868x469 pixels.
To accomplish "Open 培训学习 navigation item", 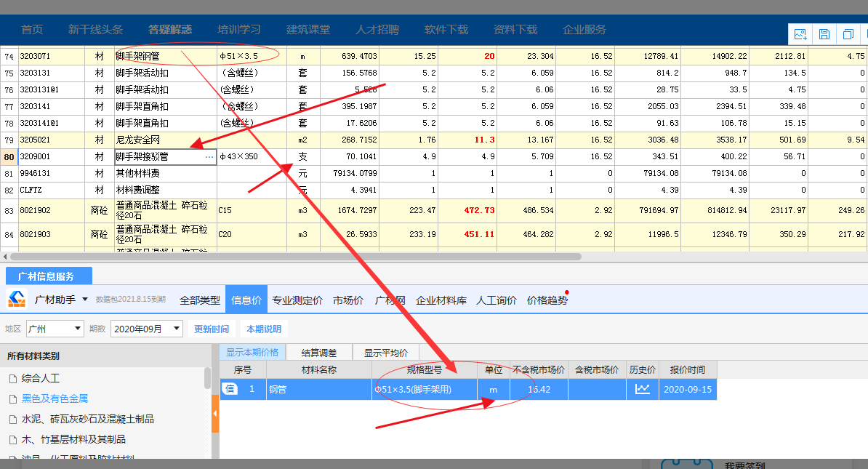I will click(239, 30).
